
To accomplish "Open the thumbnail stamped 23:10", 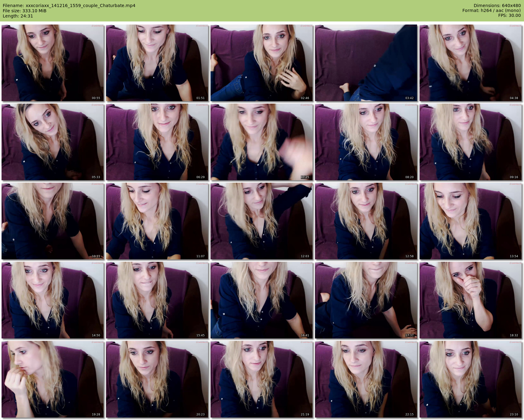I will pos(471,379).
